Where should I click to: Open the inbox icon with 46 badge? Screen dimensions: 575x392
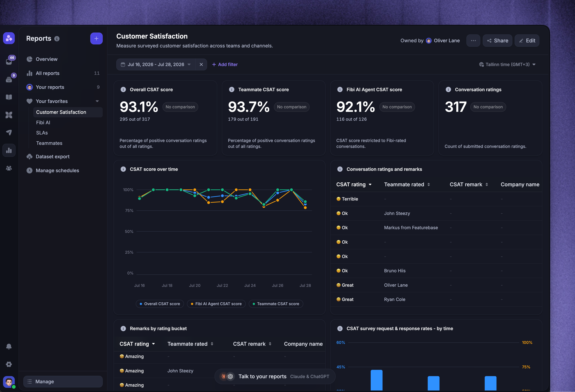9,61
